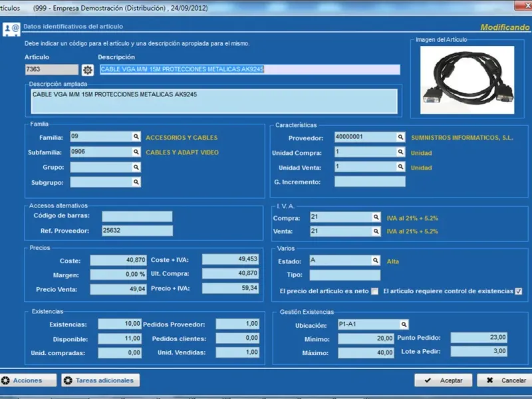Open the Grupo search lookup icon
This screenshot has height=399, width=532.
click(x=136, y=167)
